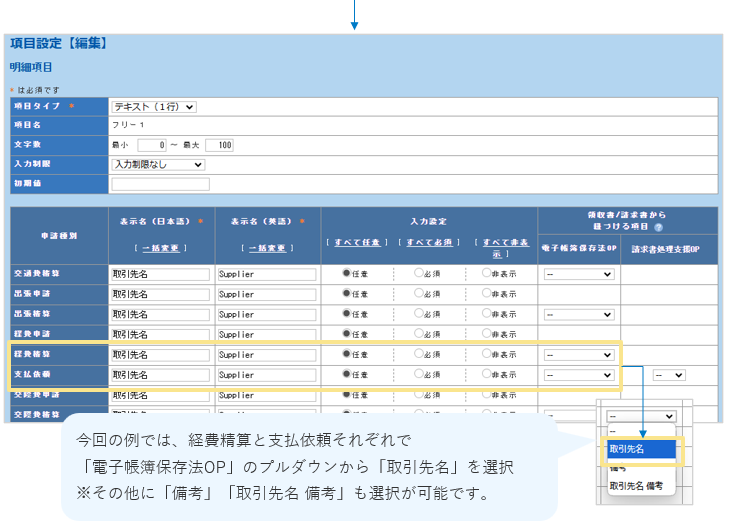
Task: Open 請求書処理支援OP dropdown in 支払依頼 row
Action: (668, 375)
